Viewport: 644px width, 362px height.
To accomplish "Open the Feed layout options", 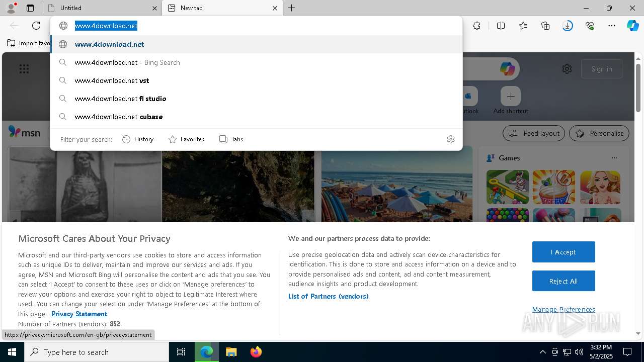I will point(534,133).
